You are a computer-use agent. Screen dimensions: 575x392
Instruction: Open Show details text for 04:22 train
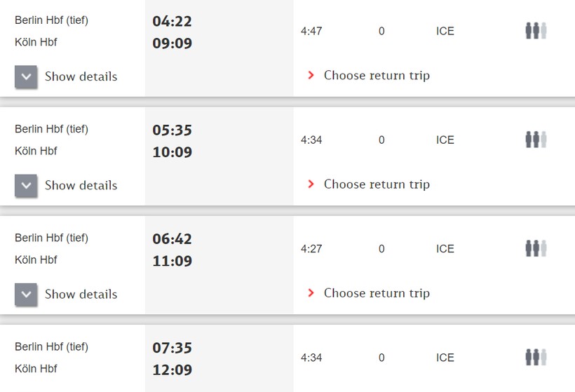tap(81, 76)
